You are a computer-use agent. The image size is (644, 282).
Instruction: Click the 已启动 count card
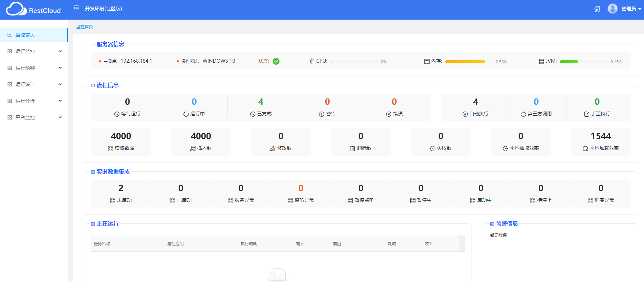tap(181, 194)
